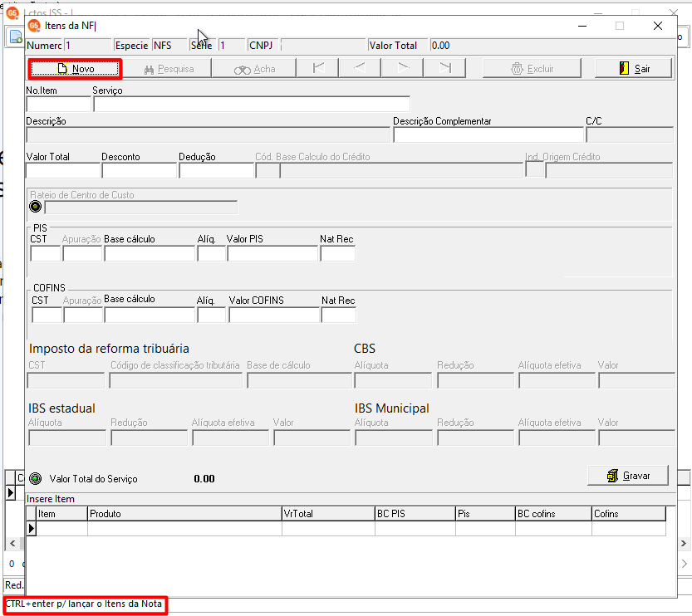Click the Acha binoculars button
This screenshot has height=616, width=692.
[255, 69]
